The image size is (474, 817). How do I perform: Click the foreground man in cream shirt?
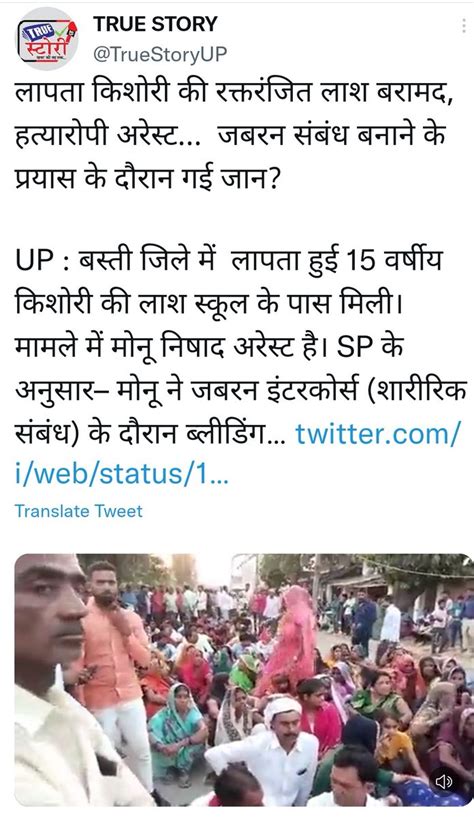click(x=57, y=683)
